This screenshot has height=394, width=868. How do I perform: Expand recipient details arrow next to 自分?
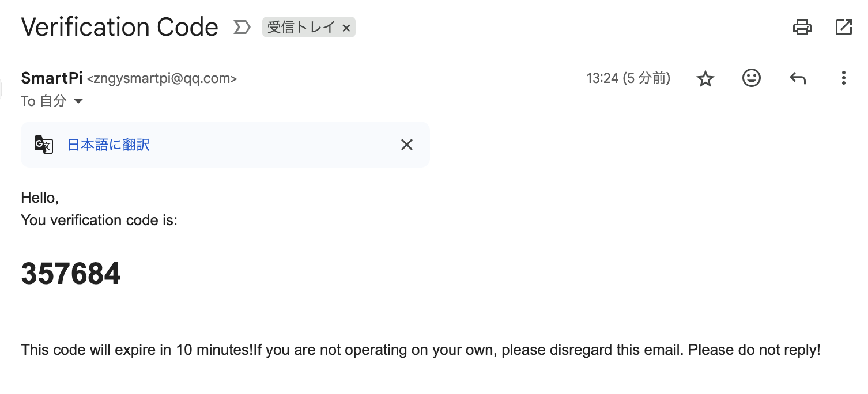[x=78, y=101]
